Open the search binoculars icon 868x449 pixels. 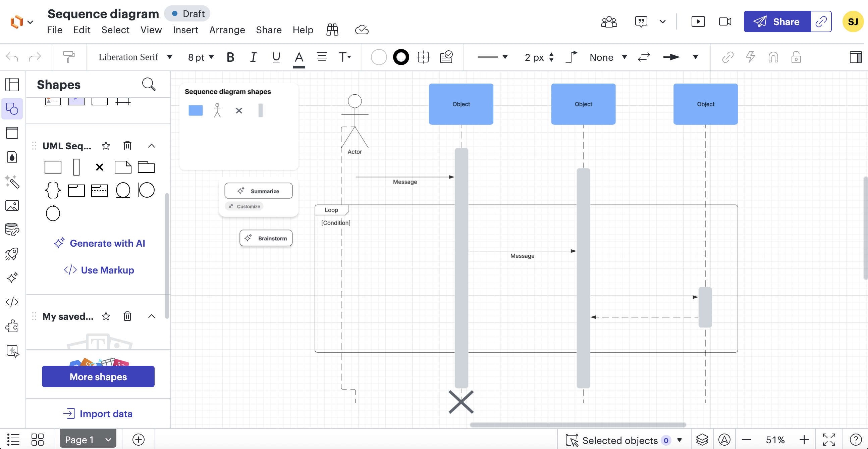point(332,30)
